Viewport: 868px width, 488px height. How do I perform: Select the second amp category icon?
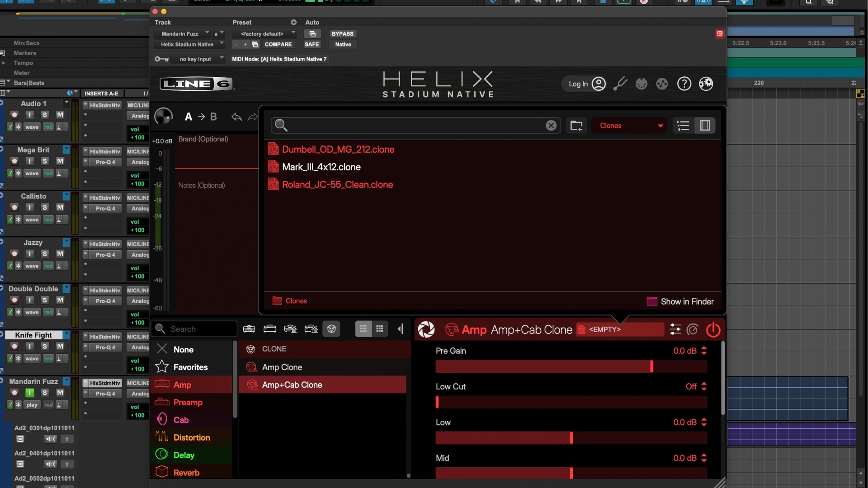pos(270,329)
